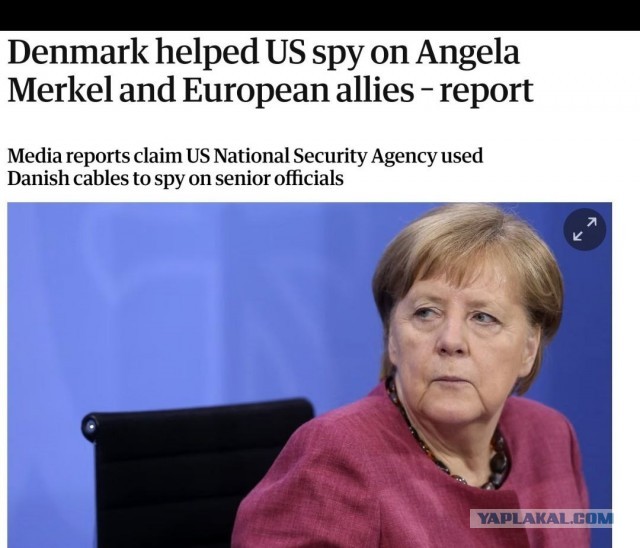
Task: Click the word 'European' in the headline
Action: pyautogui.click(x=255, y=91)
